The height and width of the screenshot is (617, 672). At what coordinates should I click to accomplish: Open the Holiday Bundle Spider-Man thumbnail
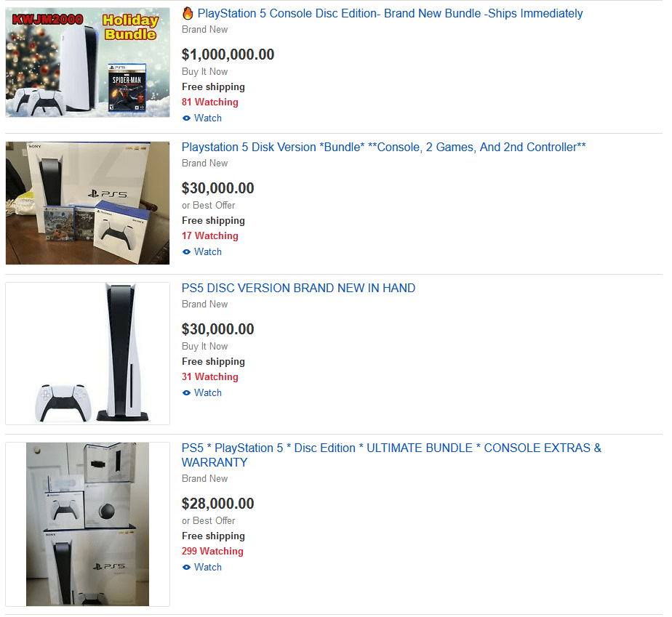coord(87,62)
